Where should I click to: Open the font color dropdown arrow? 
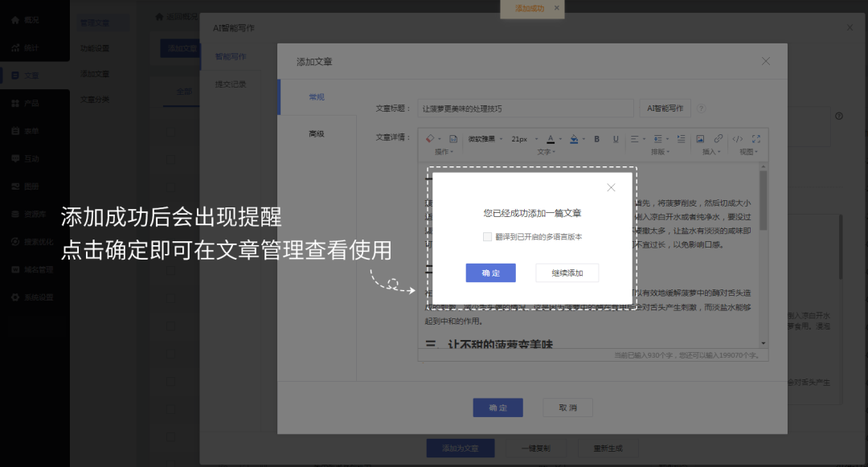click(561, 138)
